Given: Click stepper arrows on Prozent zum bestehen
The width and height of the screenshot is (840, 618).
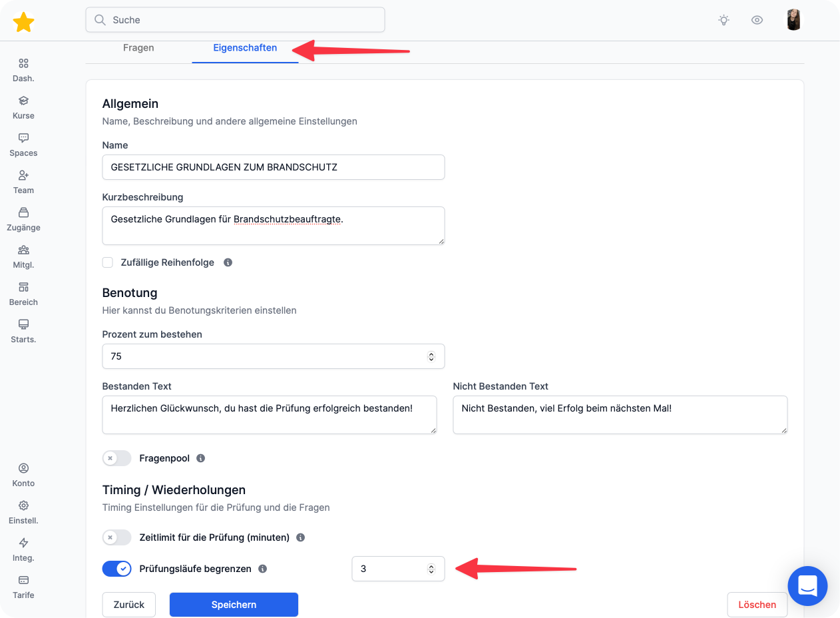Looking at the screenshot, I should coord(431,356).
